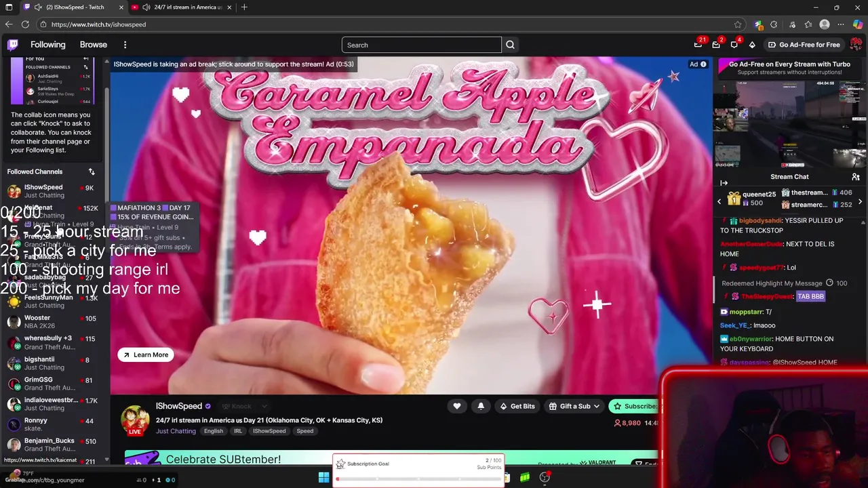Open the Just Chatting category link
The image size is (868, 488).
tap(176, 431)
